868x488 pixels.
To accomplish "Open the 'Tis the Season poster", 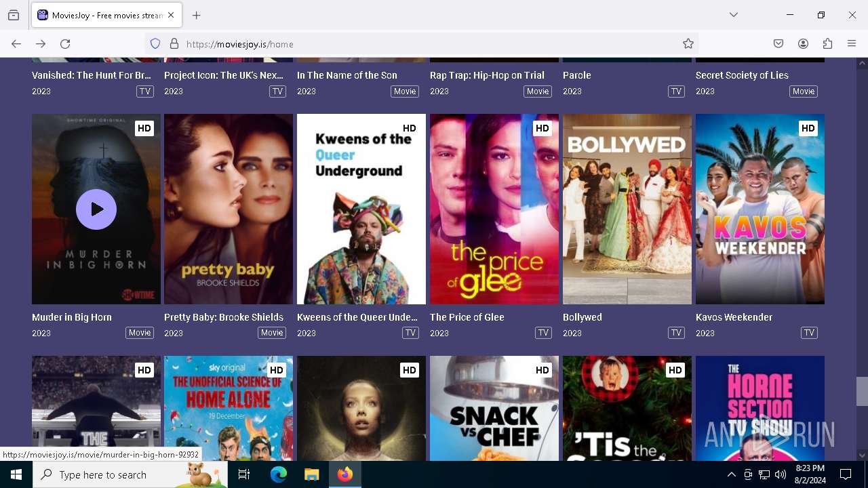I will [627, 408].
